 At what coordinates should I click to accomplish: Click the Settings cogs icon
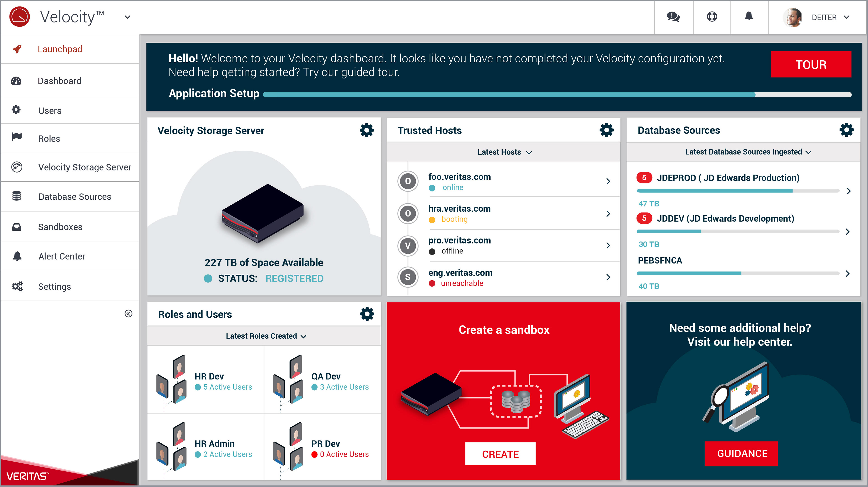click(17, 286)
